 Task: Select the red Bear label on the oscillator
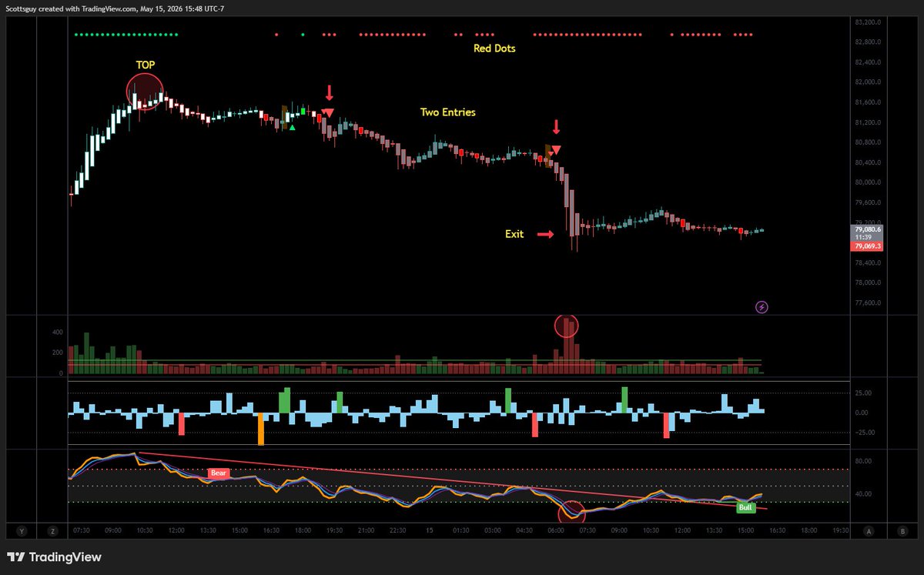pyautogui.click(x=219, y=473)
